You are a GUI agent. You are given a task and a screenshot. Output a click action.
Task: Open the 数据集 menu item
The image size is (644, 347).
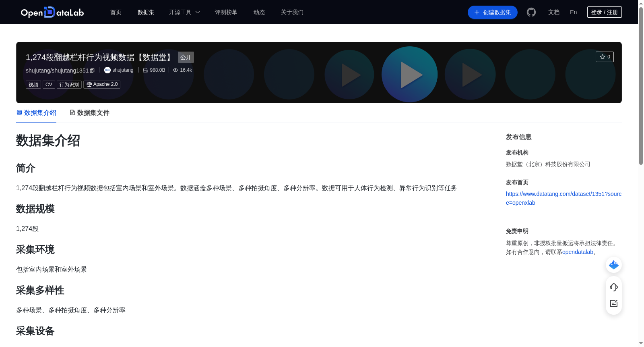point(146,12)
